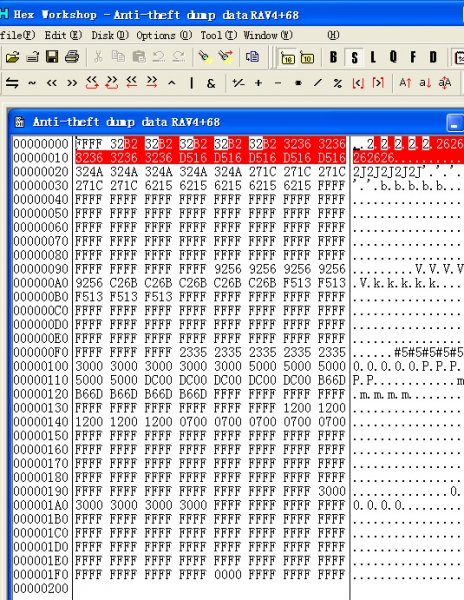Open the Tool(T) menu

click(218, 35)
